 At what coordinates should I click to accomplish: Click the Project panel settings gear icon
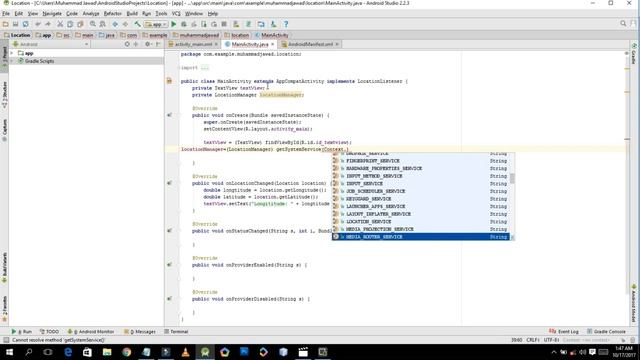click(x=148, y=44)
